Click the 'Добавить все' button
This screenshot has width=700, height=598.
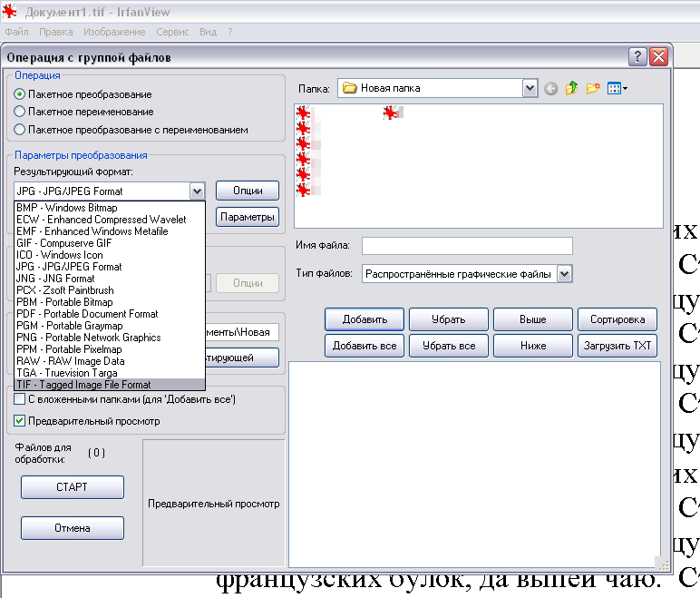click(365, 346)
